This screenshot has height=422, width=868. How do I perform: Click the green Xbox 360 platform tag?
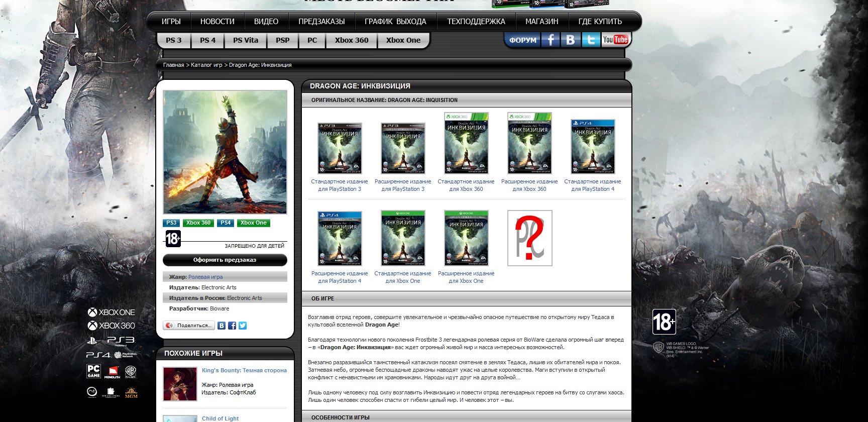pos(198,223)
